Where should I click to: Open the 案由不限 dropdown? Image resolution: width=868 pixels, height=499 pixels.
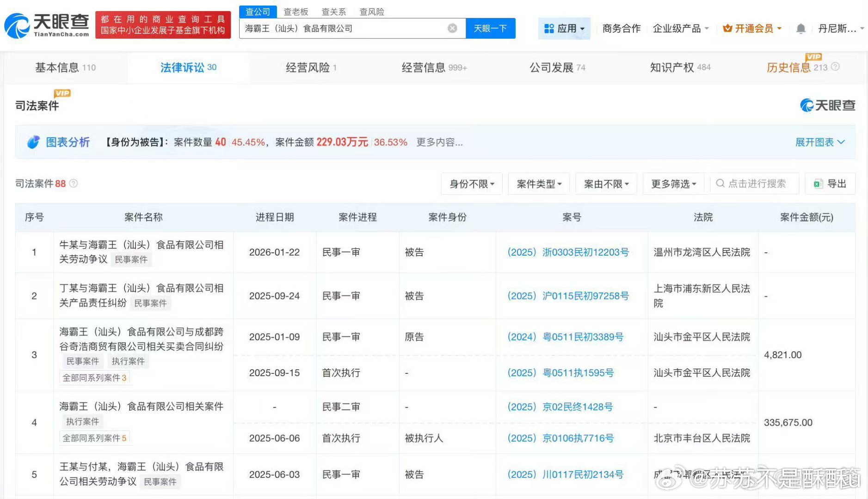click(606, 183)
